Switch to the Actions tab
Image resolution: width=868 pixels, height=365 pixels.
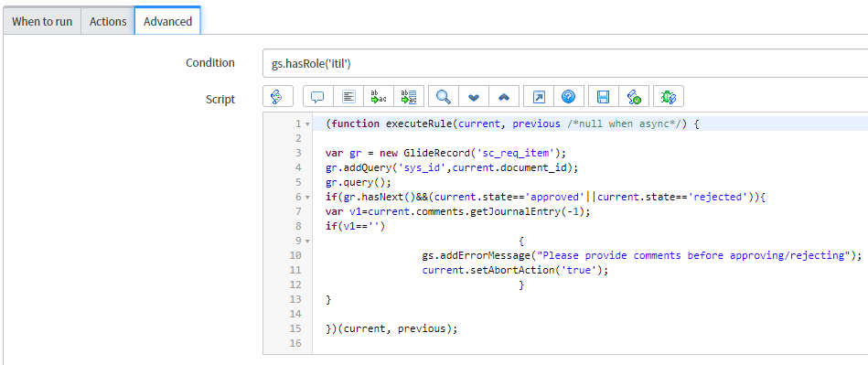108,22
